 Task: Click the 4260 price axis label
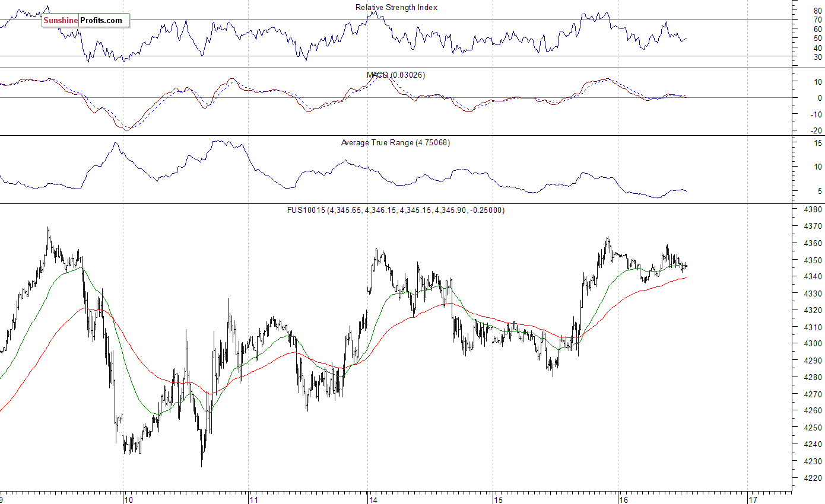click(x=812, y=411)
